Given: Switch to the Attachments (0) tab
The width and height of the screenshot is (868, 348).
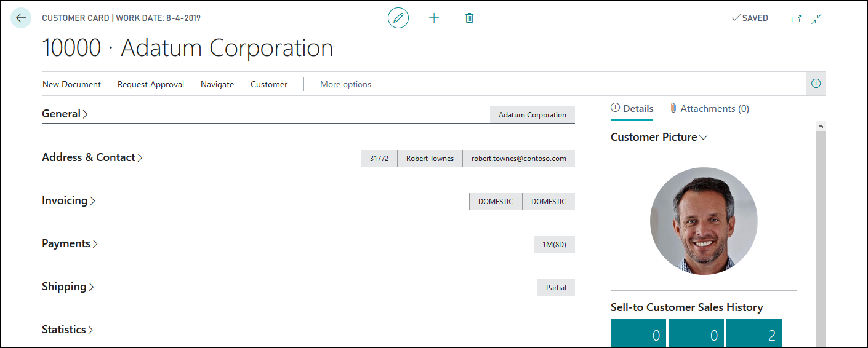Looking at the screenshot, I should click(709, 109).
